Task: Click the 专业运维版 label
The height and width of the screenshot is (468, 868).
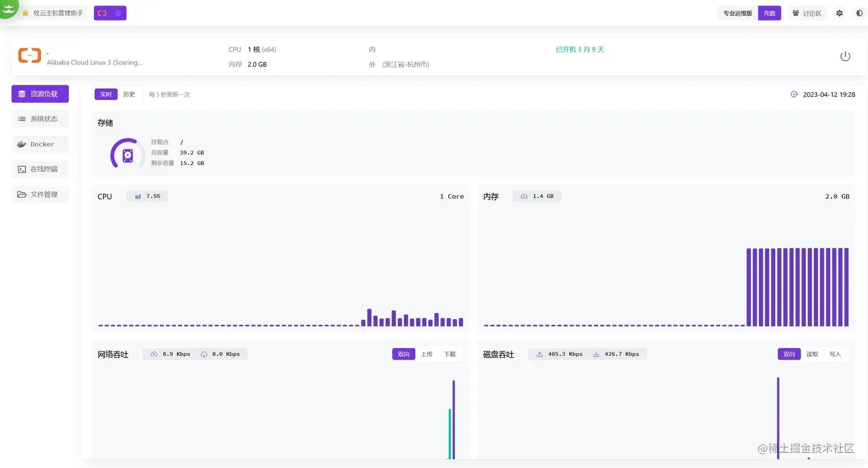Action: pos(738,13)
